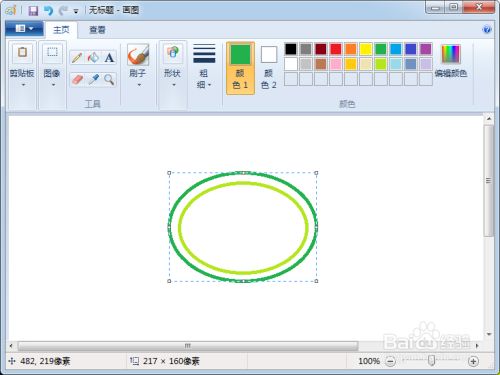Viewport: 500px width, 375px height.
Task: Pick the black color swatch
Action: [x=291, y=49]
